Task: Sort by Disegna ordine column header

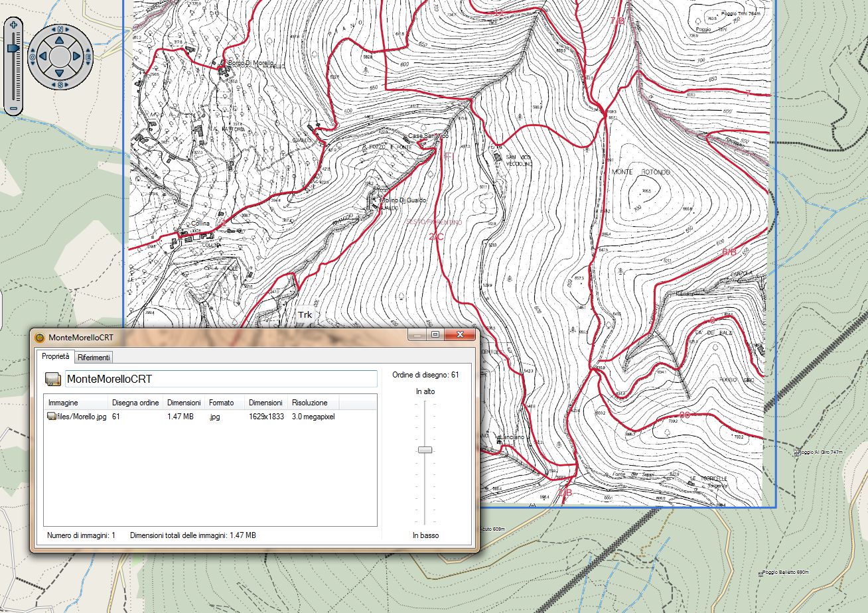Action: point(135,403)
